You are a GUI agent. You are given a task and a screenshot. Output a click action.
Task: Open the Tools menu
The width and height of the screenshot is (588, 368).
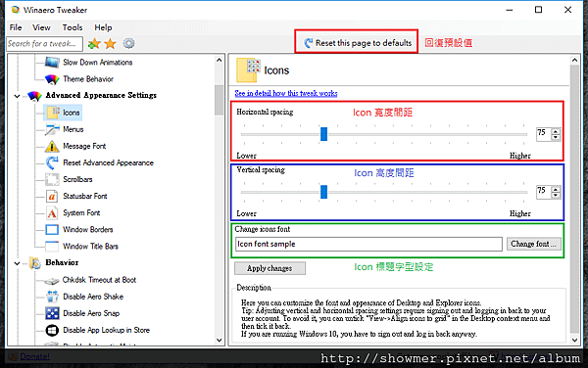tap(73, 27)
